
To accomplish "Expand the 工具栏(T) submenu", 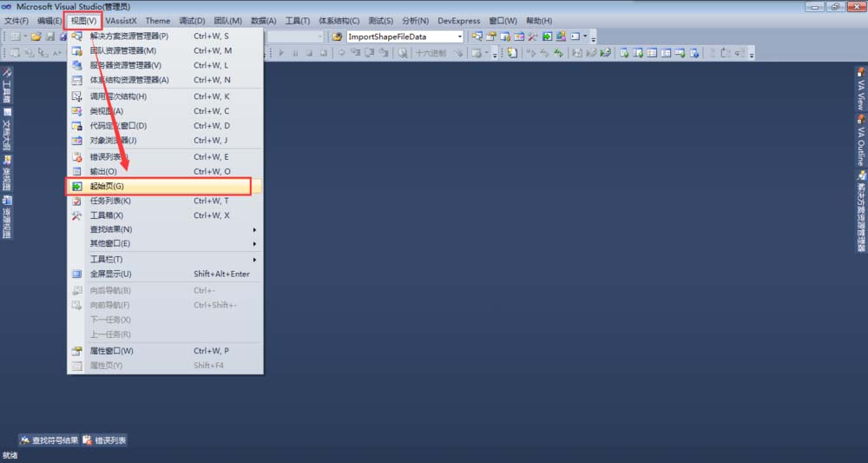I will pos(164,259).
